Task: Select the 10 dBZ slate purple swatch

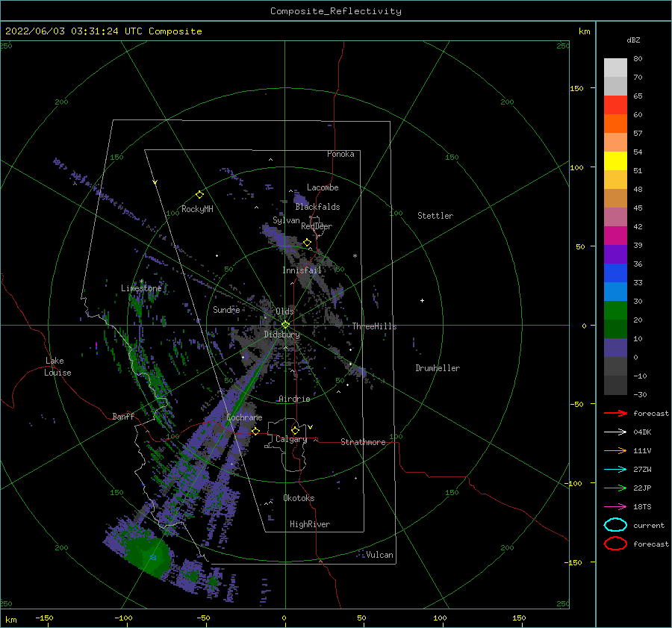Action: coord(615,348)
